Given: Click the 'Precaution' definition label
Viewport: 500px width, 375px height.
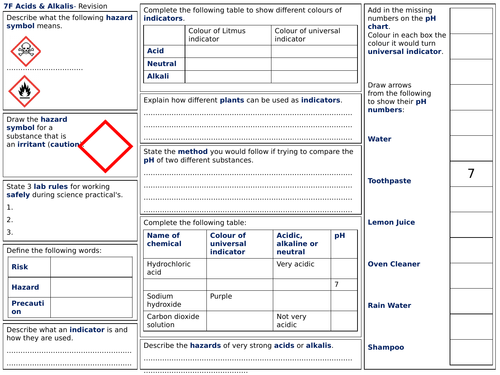Looking at the screenshot, I should 28,307.
